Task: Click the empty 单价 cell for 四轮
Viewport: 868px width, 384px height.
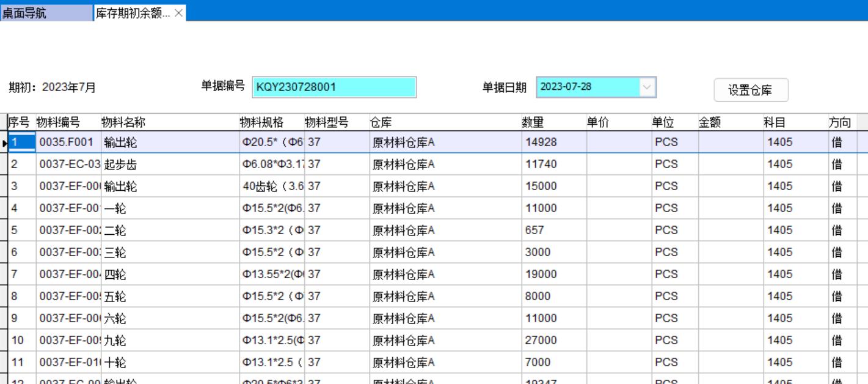Action: coord(618,275)
